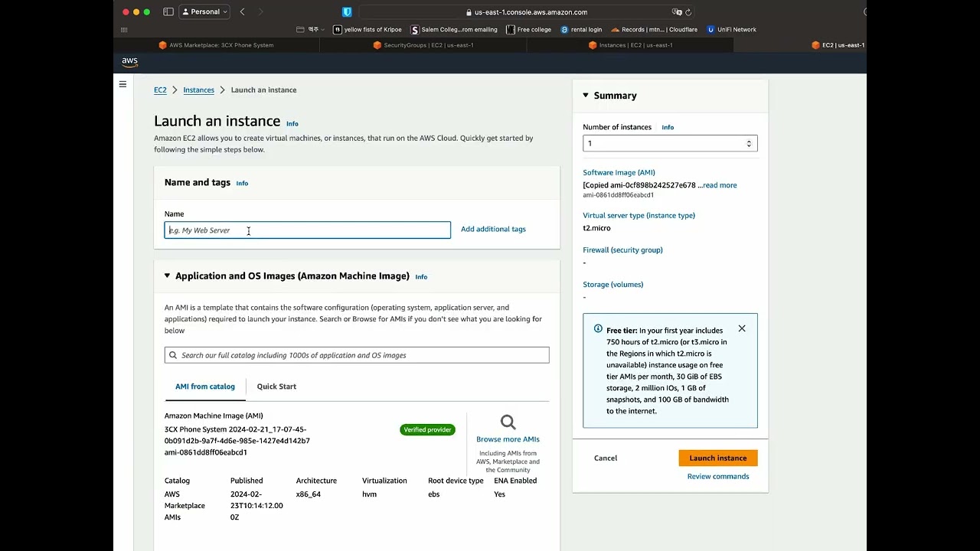Reload the page with the refresh icon
The width and height of the screenshot is (980, 551).
[x=688, y=12]
